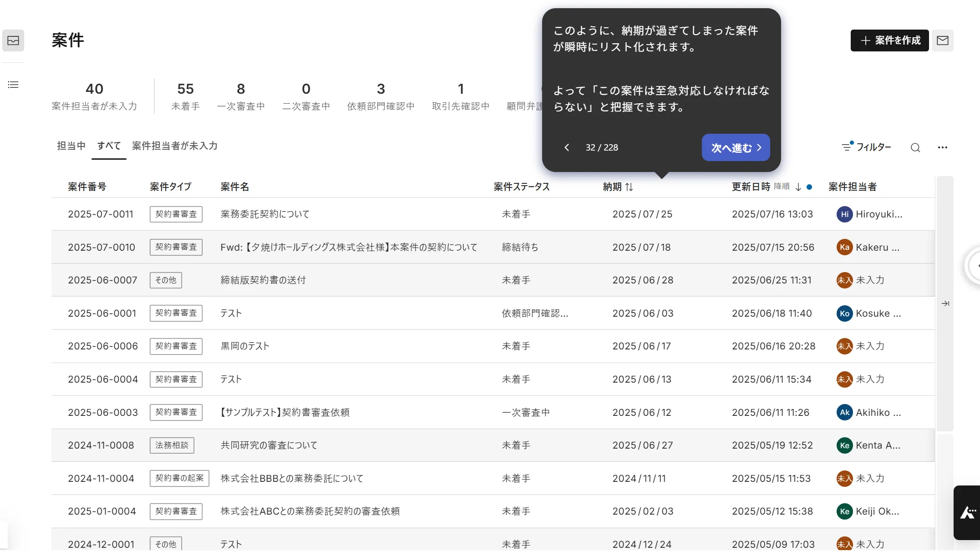
Task: Click the 案件名 column header
Action: click(x=234, y=187)
